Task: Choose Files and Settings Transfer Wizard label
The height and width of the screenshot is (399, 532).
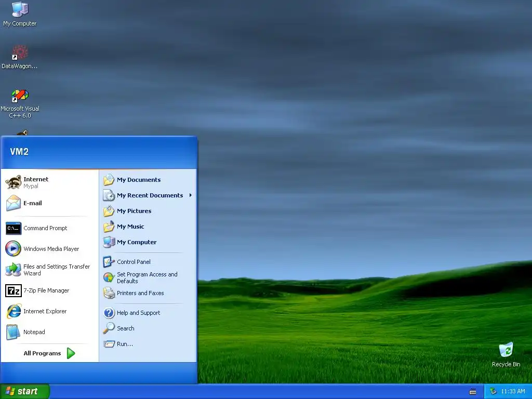Action: [57, 270]
